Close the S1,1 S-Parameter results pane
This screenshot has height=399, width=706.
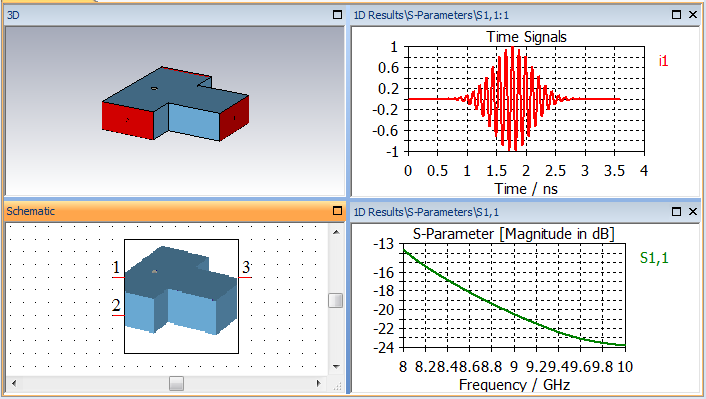click(x=693, y=211)
